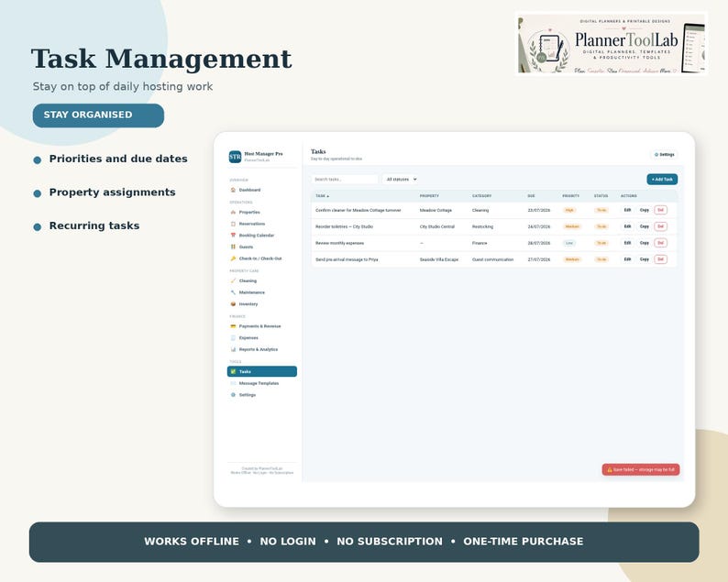This screenshot has width=728, height=582.
Task: Delete the Review monthly expenses task
Action: coord(660,243)
